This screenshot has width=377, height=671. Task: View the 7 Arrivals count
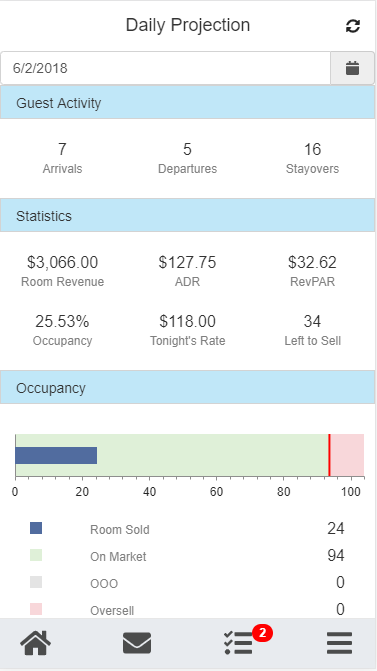point(62,157)
